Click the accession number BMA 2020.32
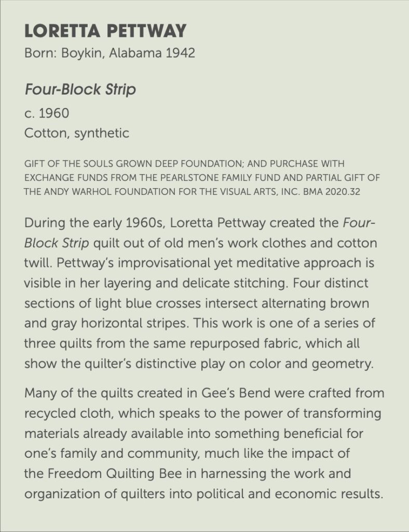The width and height of the screenshot is (409, 532). click(x=331, y=192)
